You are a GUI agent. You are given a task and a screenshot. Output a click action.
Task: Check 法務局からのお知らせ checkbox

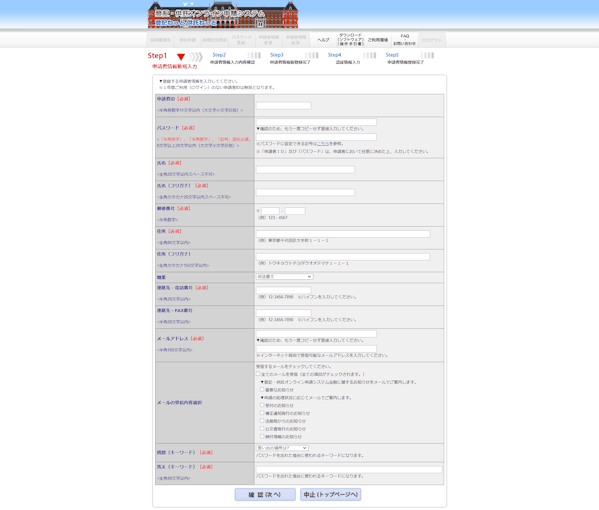(262, 421)
